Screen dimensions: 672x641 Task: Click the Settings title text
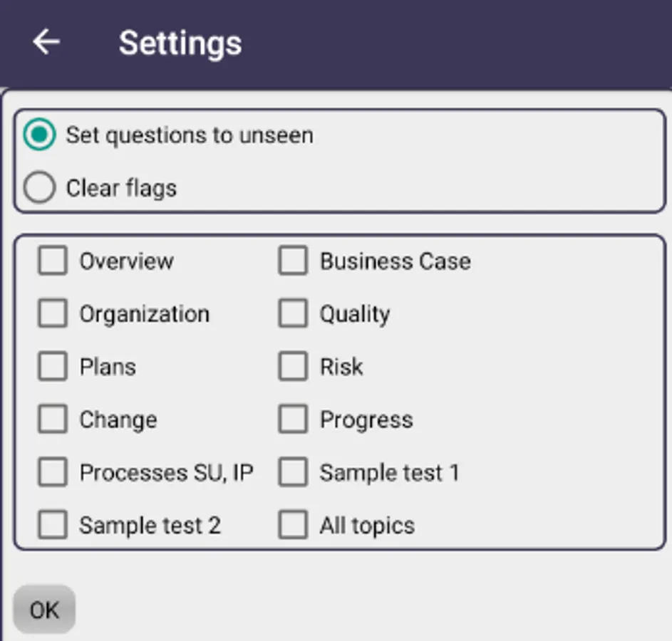pyautogui.click(x=181, y=43)
